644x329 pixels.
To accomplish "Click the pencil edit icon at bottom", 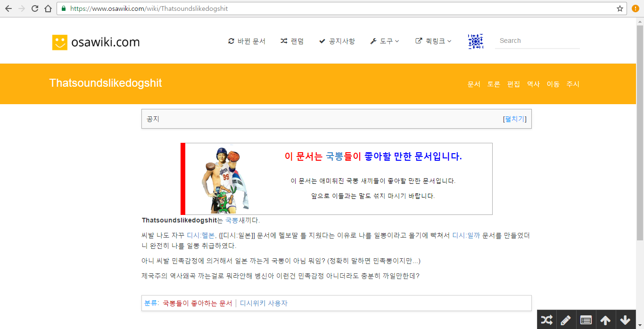I will point(566,320).
